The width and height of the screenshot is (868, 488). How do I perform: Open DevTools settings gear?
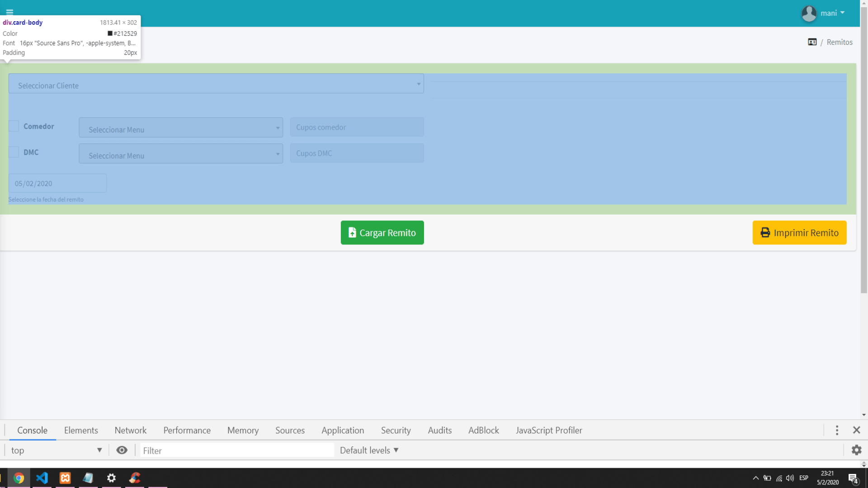[856, 450]
